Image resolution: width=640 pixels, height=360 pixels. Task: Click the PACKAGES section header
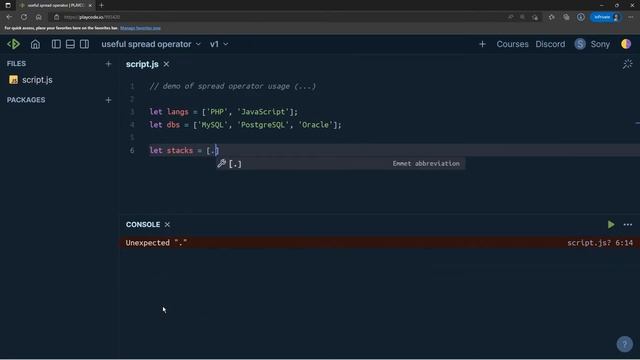26,100
